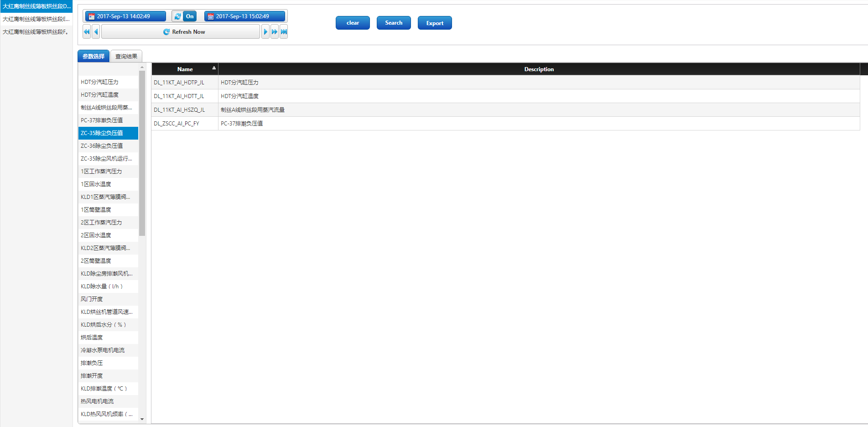Jump back fast with the double-left arrow
Viewport: 868px width, 427px height.
tap(87, 32)
